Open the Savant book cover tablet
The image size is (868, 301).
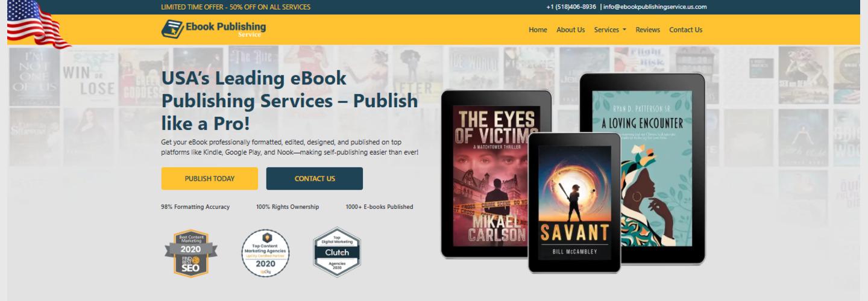[574, 202]
